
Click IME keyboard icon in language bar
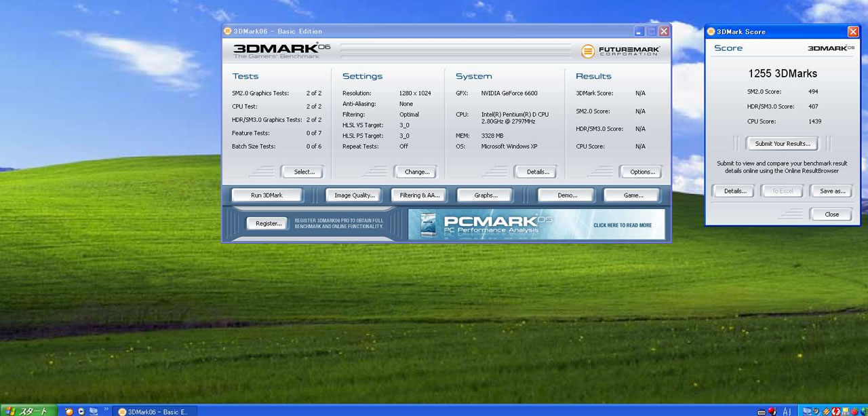point(762,412)
